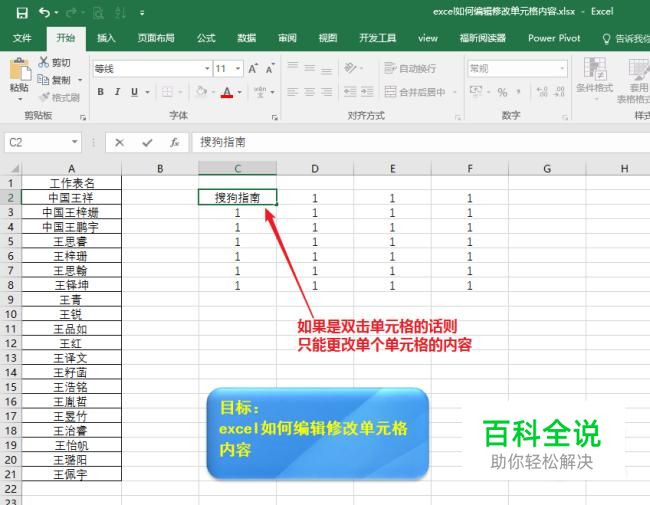Click the Format as Table icon
650x505 pixels.
point(639,70)
